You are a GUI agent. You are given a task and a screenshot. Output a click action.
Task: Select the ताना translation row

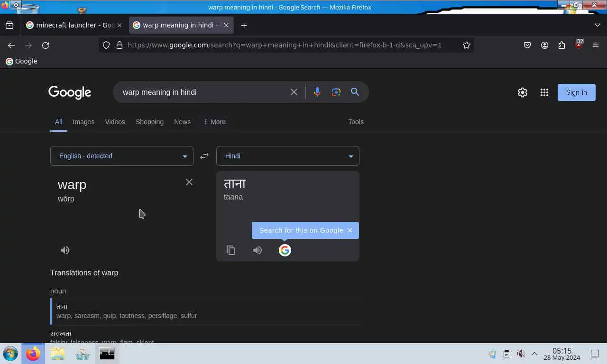point(205,311)
